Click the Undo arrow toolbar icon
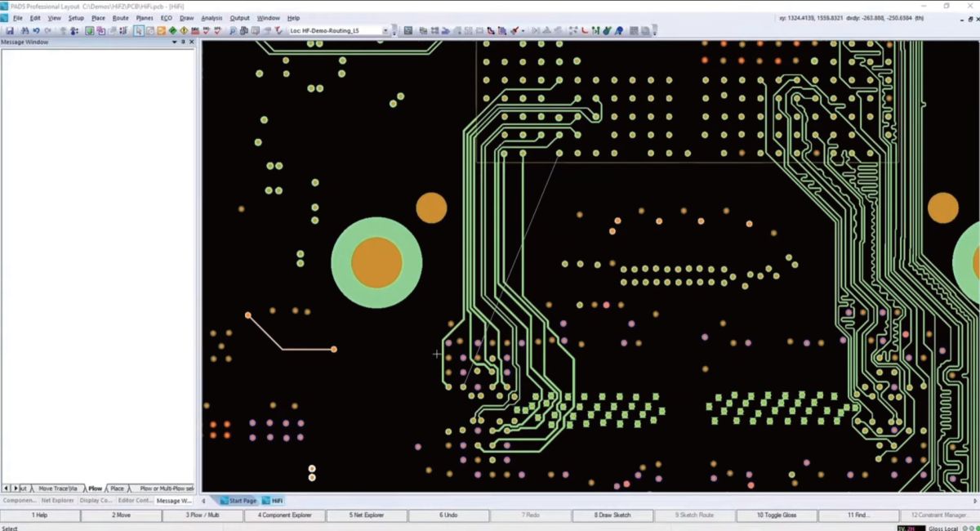The width and height of the screenshot is (980, 531). click(36, 30)
